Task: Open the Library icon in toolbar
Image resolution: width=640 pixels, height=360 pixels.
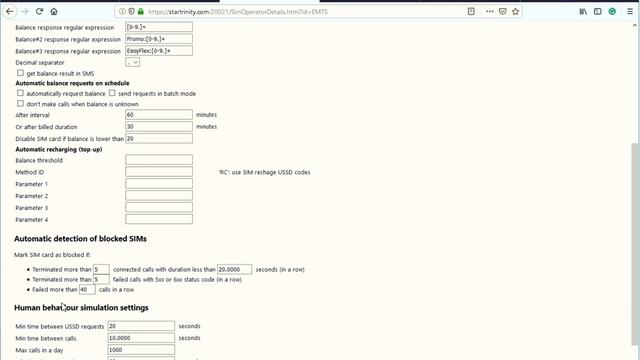Action: (x=583, y=11)
